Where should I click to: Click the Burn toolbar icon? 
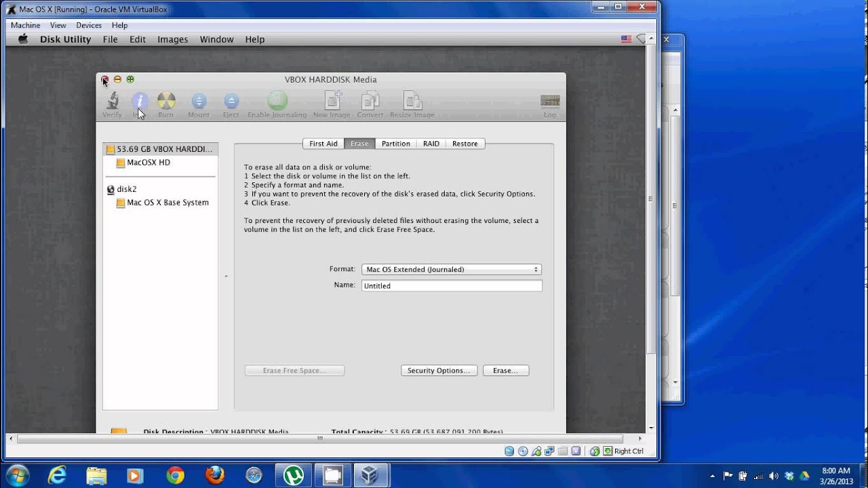point(166,101)
